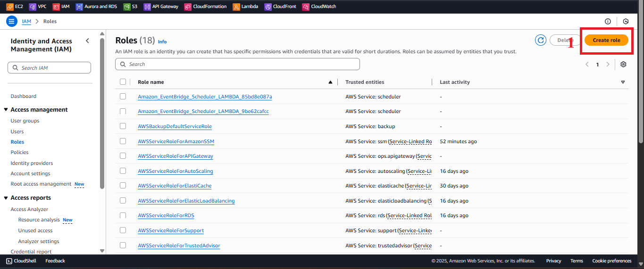Viewport: 644px width, 269px height.
Task: Go to next page of roles
Action: (x=608, y=65)
